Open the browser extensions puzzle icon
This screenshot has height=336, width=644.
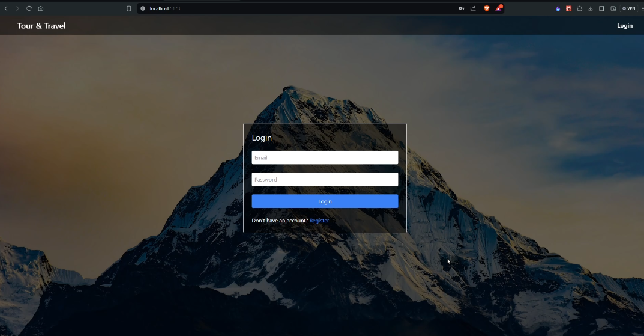coord(579,8)
